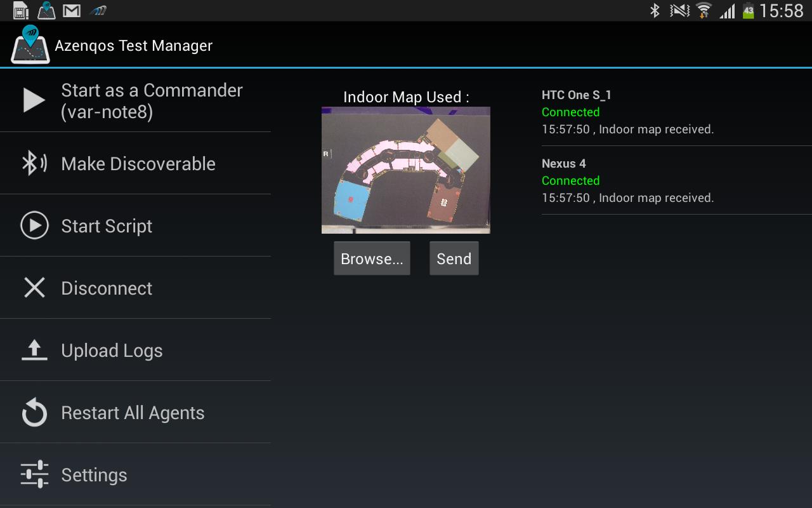The image size is (812, 508).
Task: Tap the Bluetooth status icon in top bar
Action: pyautogui.click(x=655, y=10)
